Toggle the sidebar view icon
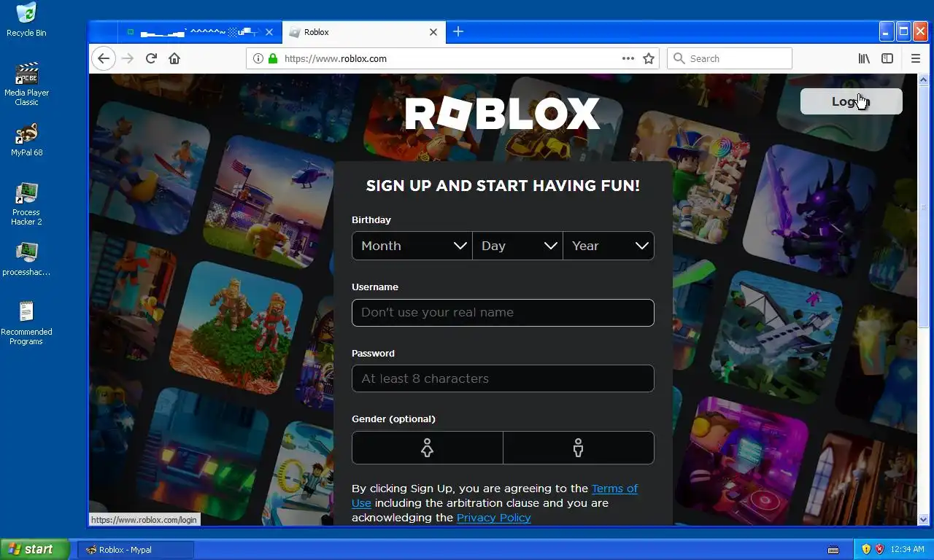Image resolution: width=934 pixels, height=560 pixels. click(x=887, y=58)
